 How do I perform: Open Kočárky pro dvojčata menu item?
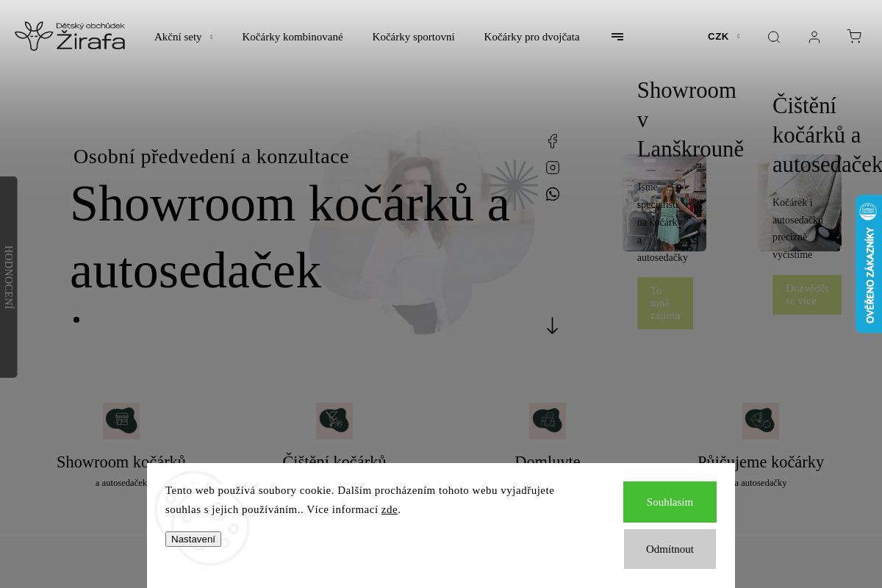pyautogui.click(x=531, y=37)
